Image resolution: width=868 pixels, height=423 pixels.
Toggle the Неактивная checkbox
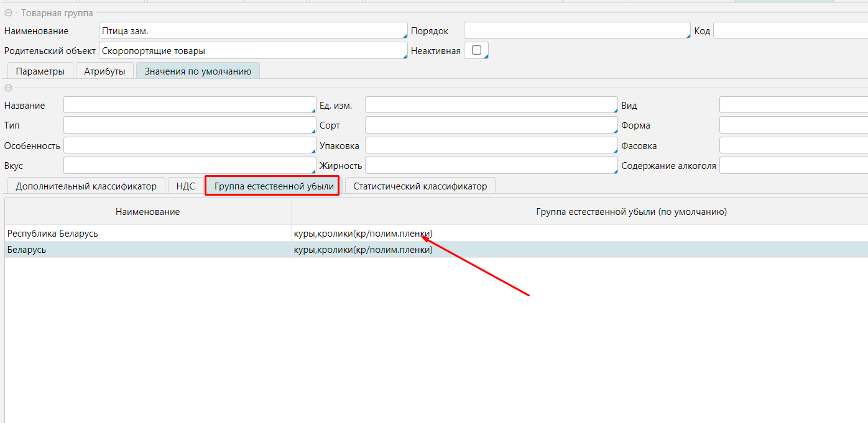(x=476, y=51)
